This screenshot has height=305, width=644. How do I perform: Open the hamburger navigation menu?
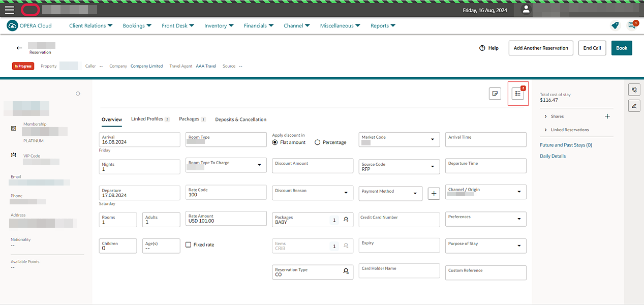pyautogui.click(x=10, y=10)
